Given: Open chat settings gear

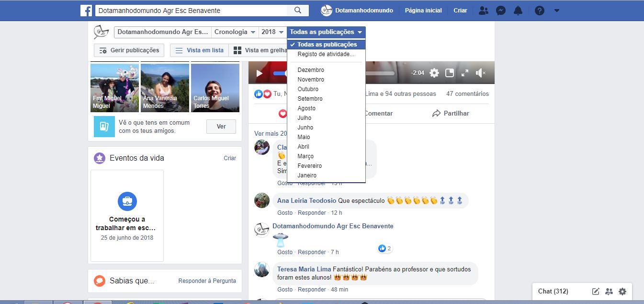Looking at the screenshot, I should [622, 291].
